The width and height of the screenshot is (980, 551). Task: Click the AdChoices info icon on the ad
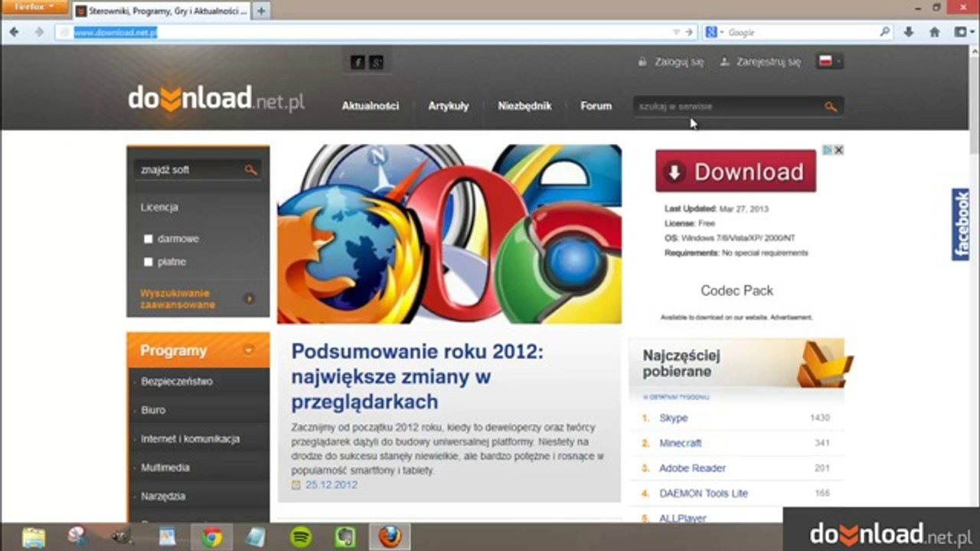(828, 150)
